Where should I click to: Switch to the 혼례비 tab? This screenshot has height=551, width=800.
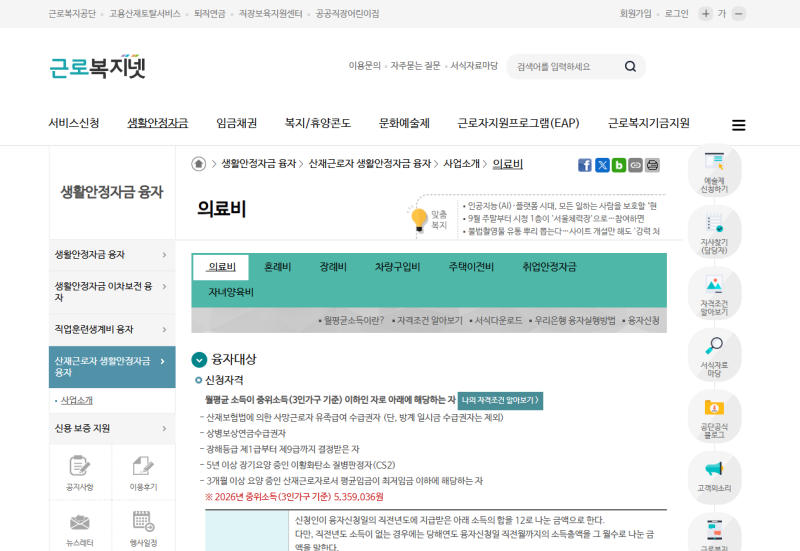click(x=277, y=267)
